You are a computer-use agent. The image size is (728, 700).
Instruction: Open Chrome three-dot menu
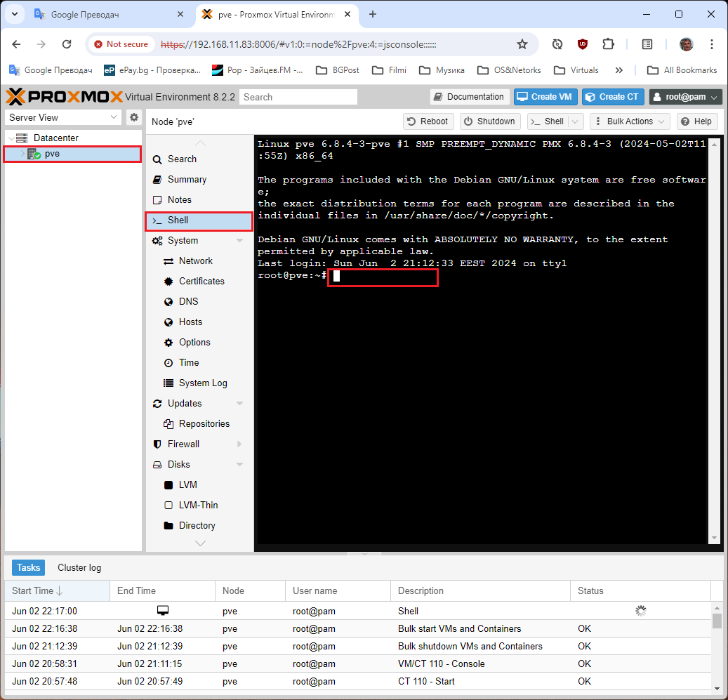(x=711, y=44)
